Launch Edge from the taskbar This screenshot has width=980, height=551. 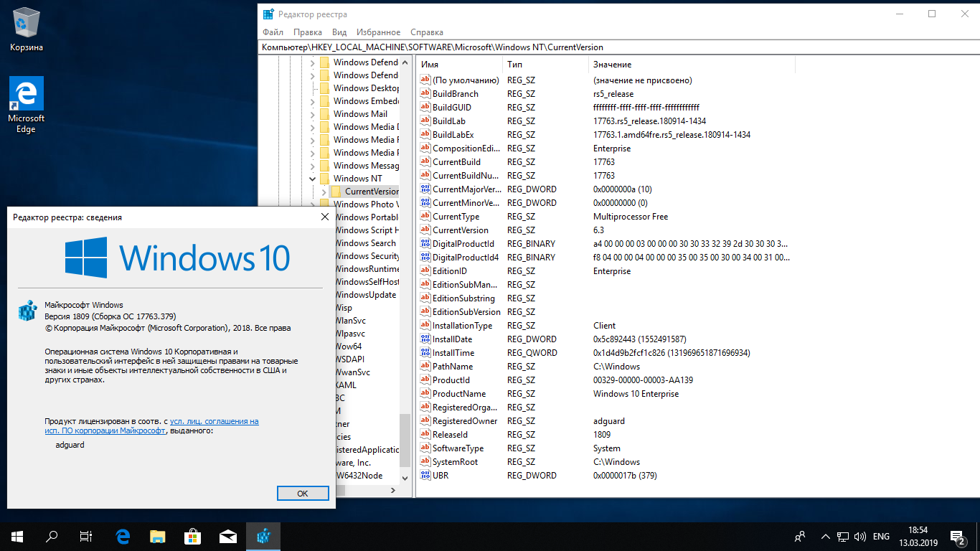pyautogui.click(x=123, y=536)
